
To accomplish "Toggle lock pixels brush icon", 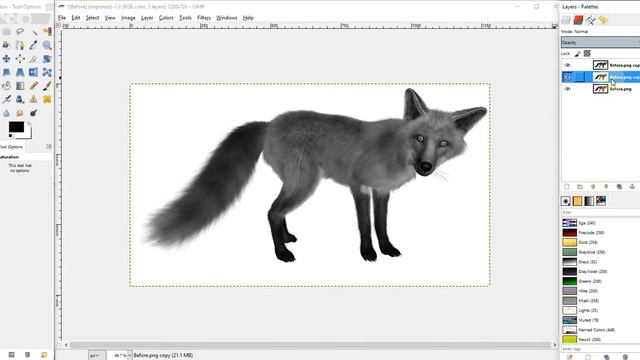I will (x=578, y=53).
